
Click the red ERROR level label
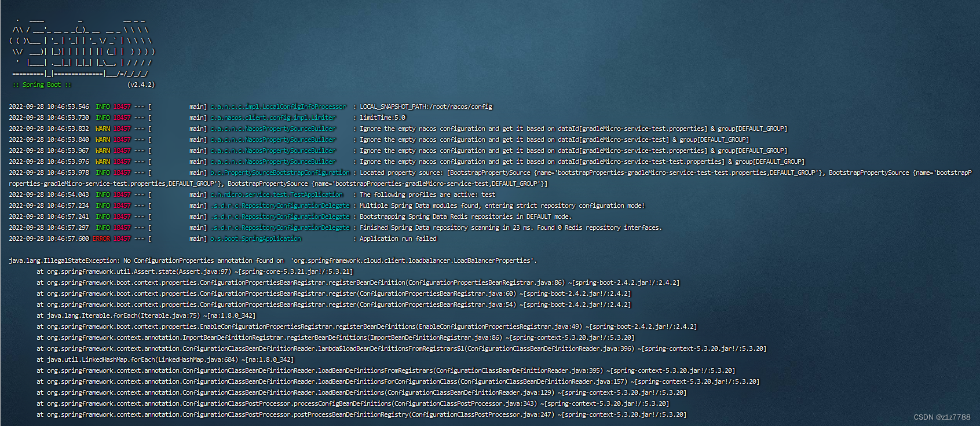point(101,238)
